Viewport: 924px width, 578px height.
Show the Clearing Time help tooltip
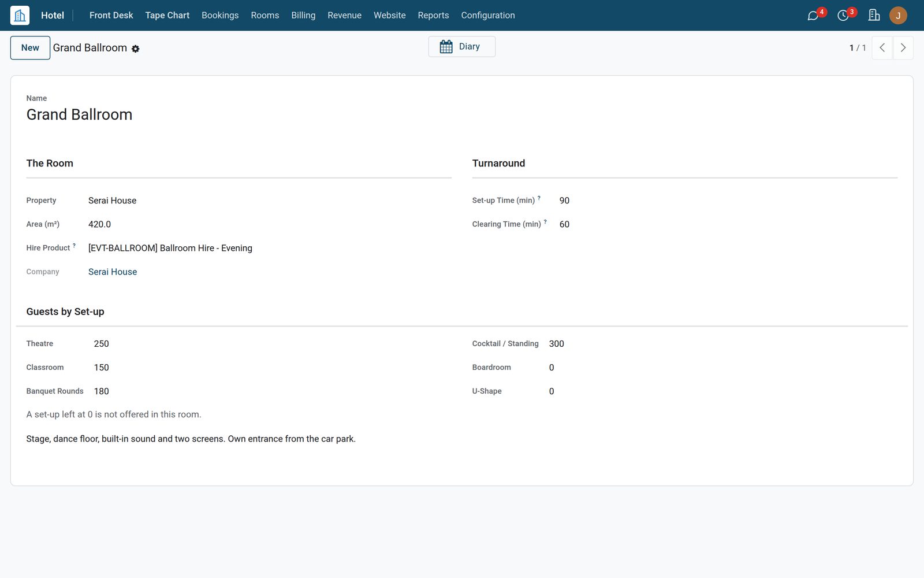[x=545, y=222]
